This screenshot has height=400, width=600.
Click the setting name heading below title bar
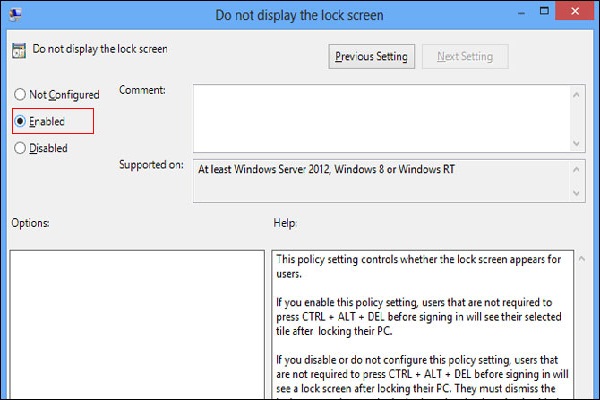(x=100, y=48)
